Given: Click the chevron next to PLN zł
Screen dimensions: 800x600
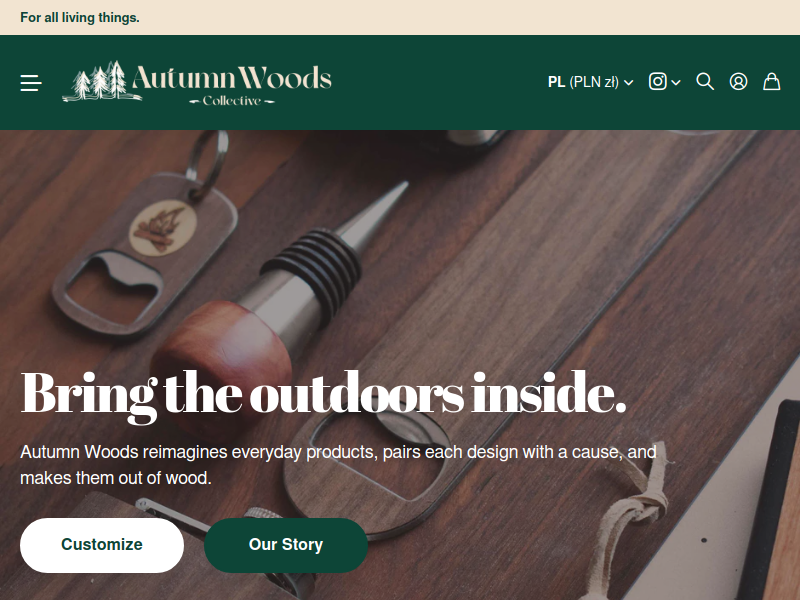Looking at the screenshot, I should [x=629, y=83].
